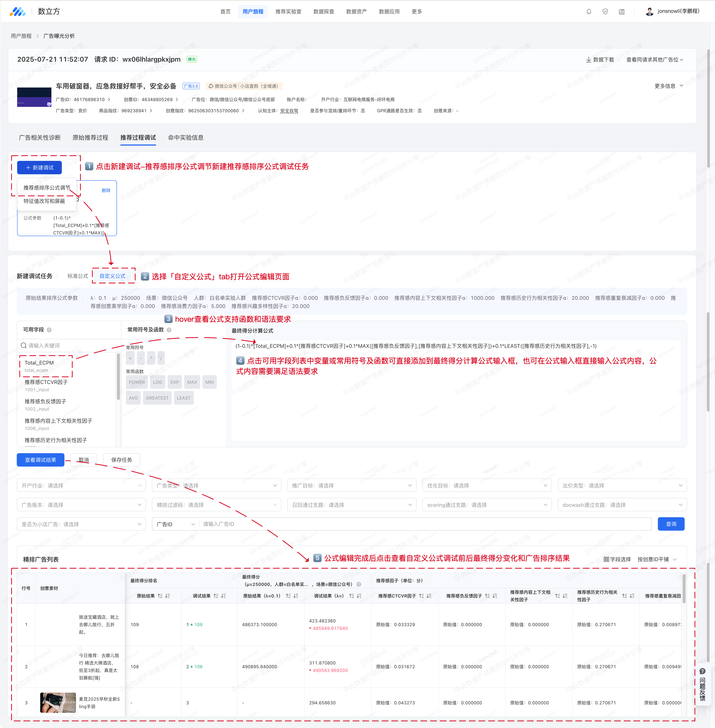
Task: Click 请输入广告ID input field
Action: click(x=424, y=524)
